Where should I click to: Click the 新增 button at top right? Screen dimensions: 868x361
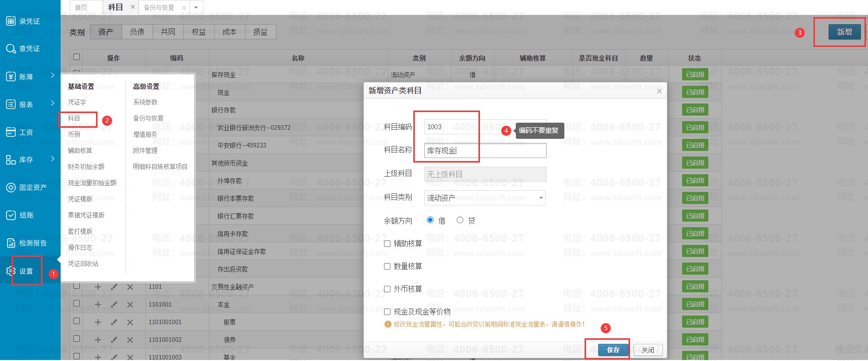coord(844,32)
